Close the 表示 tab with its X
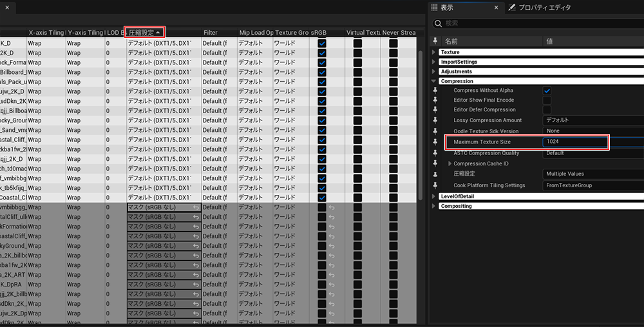The height and width of the screenshot is (327, 644). [x=496, y=8]
